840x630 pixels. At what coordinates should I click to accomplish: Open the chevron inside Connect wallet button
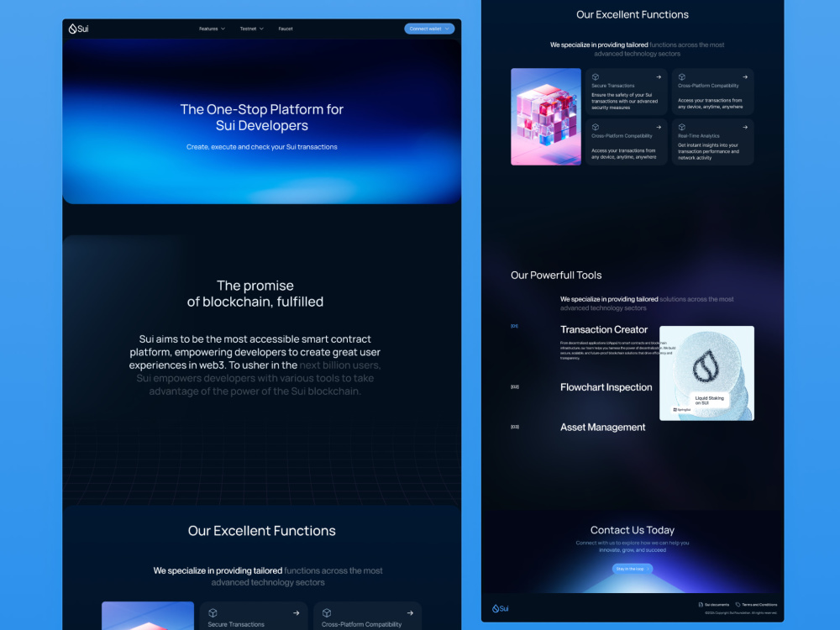[x=447, y=29]
